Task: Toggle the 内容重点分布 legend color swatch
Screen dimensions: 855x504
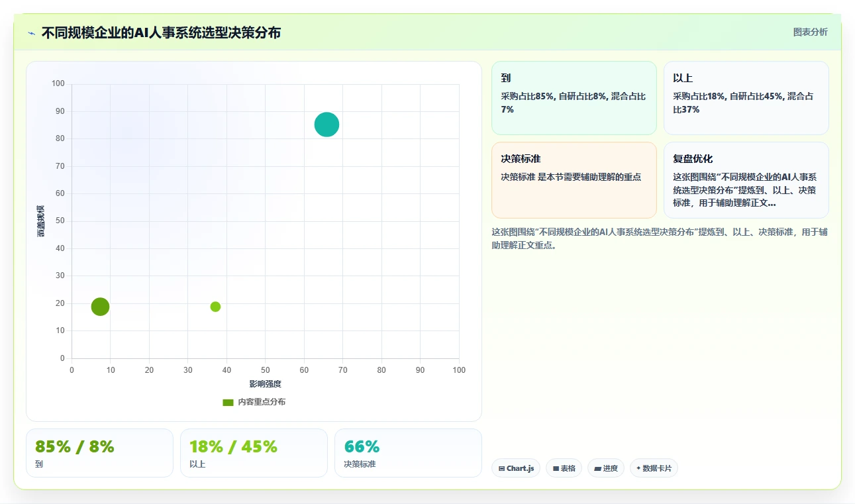Action: [228, 402]
